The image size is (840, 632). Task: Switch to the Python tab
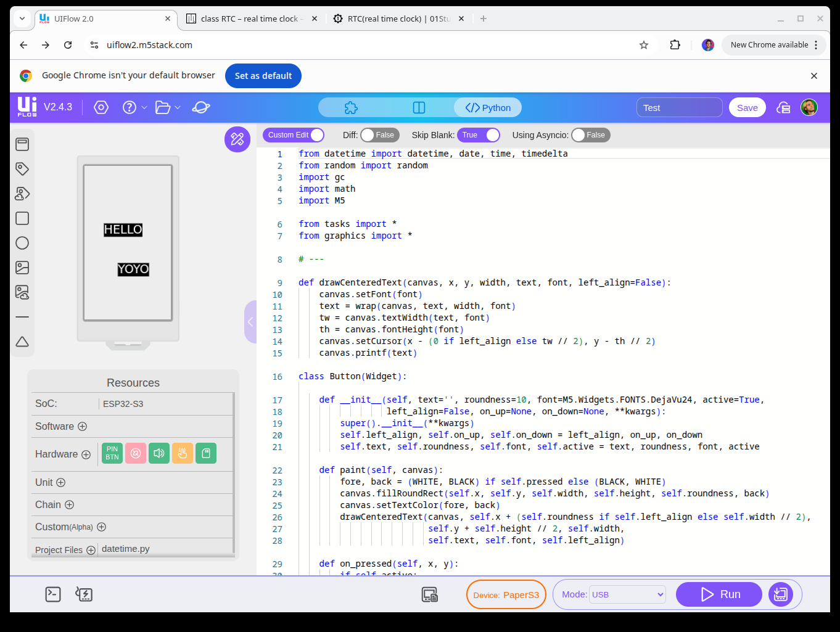pyautogui.click(x=488, y=108)
